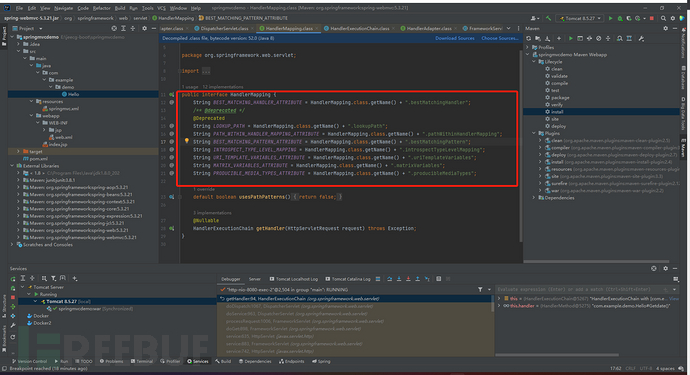This screenshot has width=690, height=375.
Task: Toggle Maven offline mode icon
Action: pos(589,39)
